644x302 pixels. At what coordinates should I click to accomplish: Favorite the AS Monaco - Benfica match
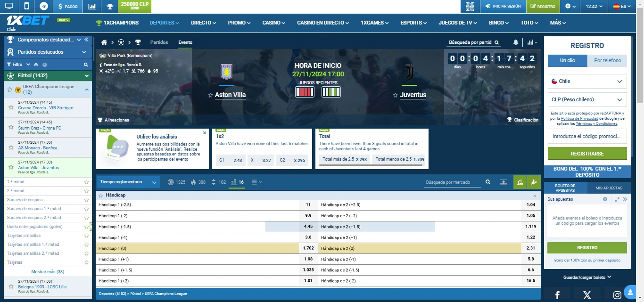tap(11, 148)
